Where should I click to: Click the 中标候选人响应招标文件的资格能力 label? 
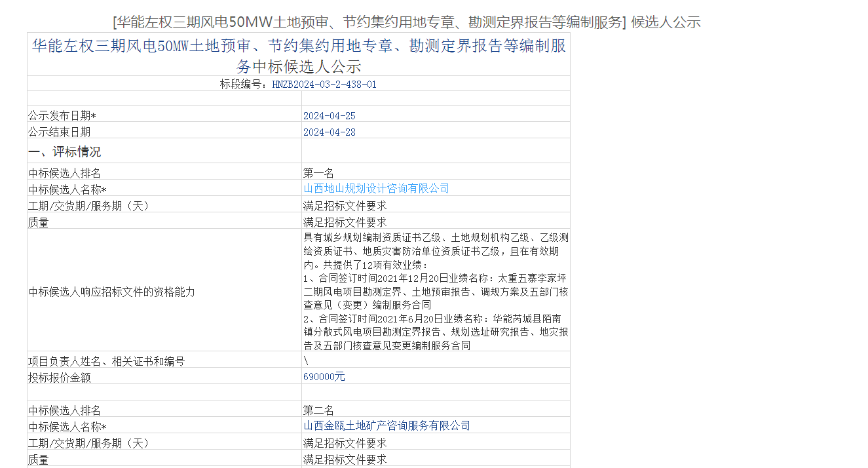[112, 292]
